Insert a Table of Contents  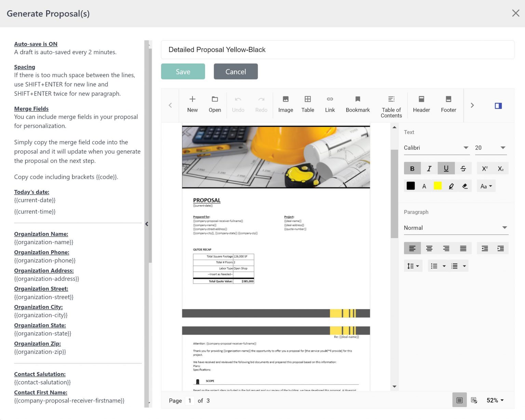pos(391,105)
